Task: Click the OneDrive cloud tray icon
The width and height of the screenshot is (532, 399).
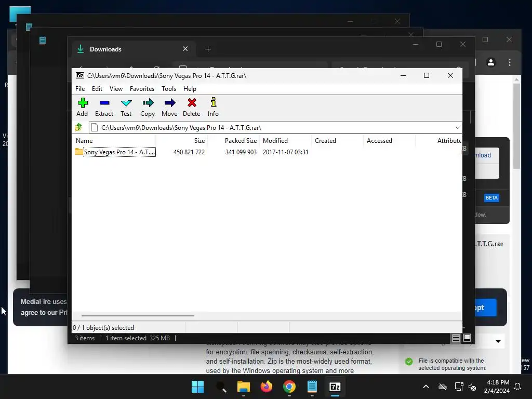Action: pyautogui.click(x=443, y=387)
